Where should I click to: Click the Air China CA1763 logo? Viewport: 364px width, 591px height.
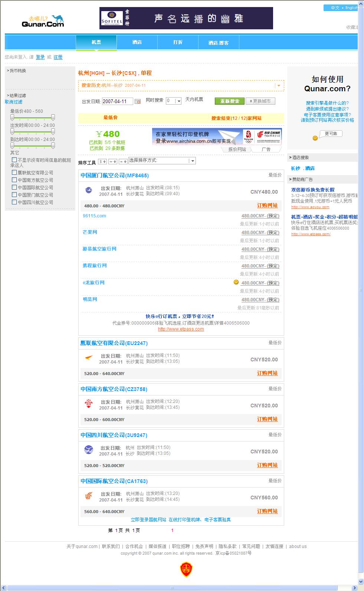[x=89, y=496]
